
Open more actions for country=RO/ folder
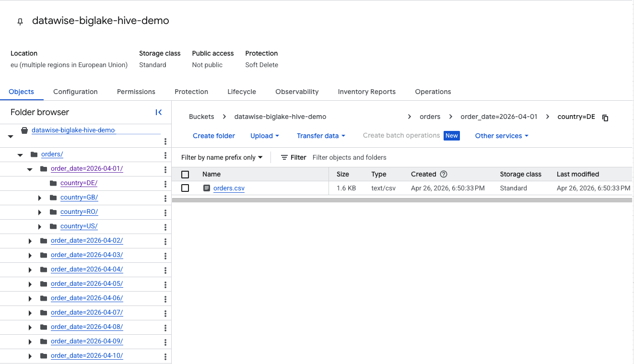coord(165,213)
